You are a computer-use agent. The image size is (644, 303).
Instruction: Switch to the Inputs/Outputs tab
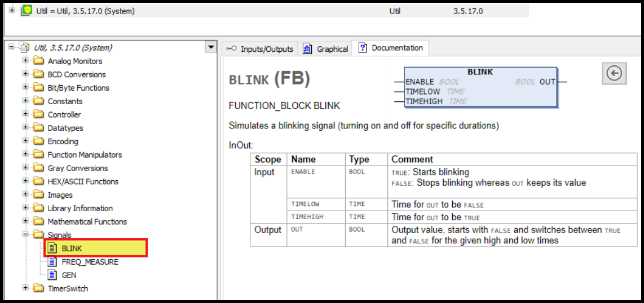(261, 49)
